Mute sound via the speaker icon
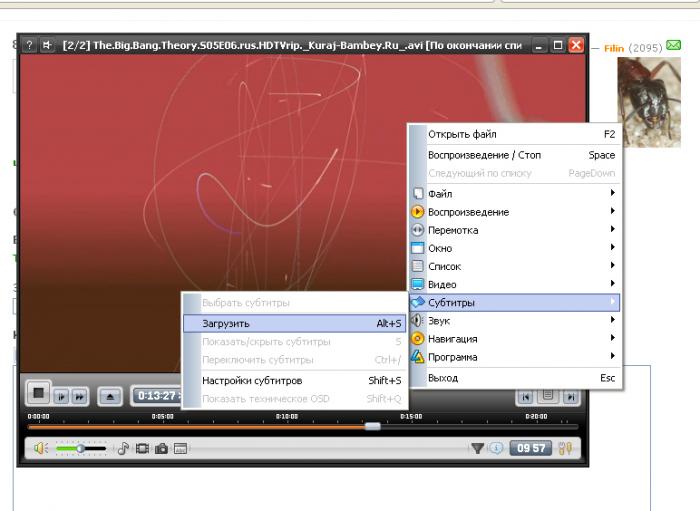This screenshot has width=700, height=511. click(x=41, y=449)
